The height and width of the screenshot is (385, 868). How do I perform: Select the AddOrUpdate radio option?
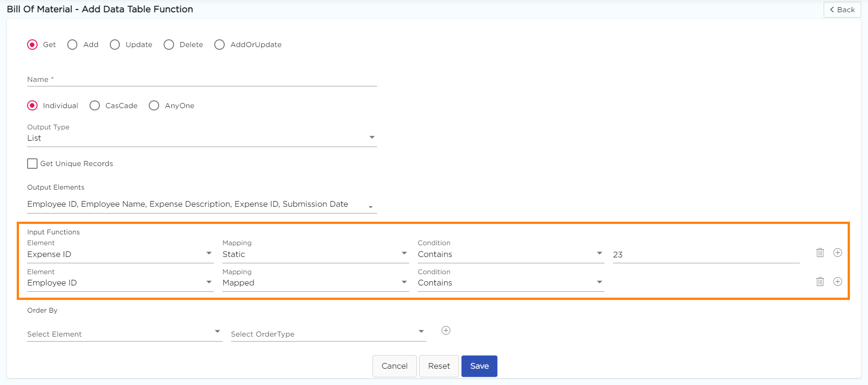point(220,45)
